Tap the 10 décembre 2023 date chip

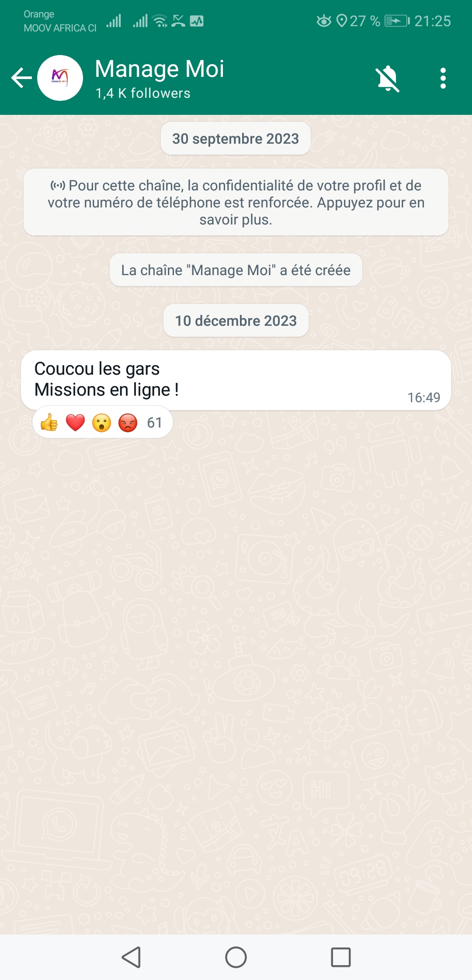[236, 321]
